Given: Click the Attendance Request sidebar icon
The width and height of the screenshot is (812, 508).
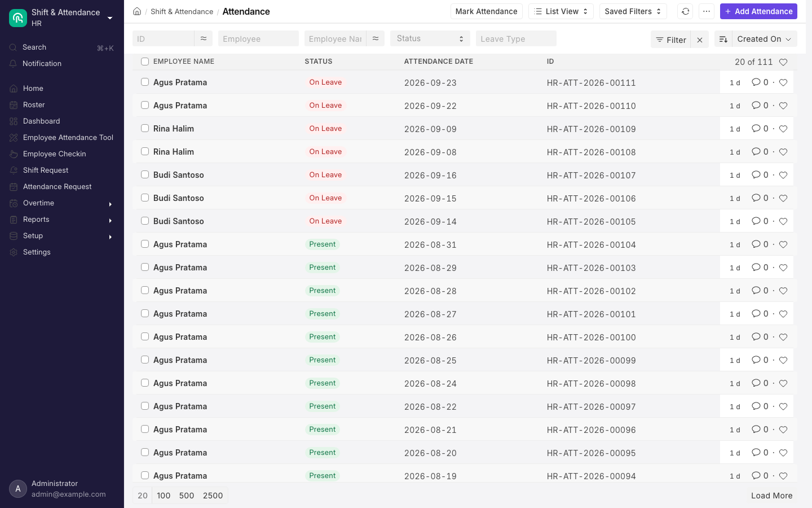Looking at the screenshot, I should coord(14,187).
